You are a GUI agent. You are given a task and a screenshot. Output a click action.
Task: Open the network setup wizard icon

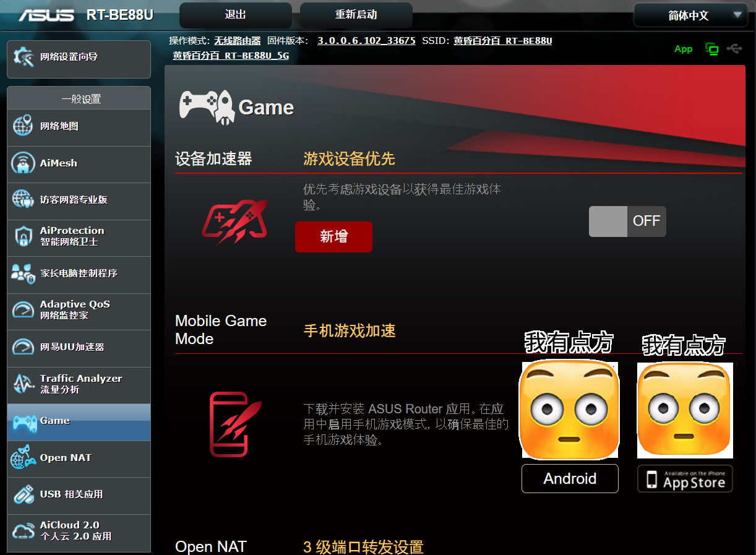pyautogui.click(x=24, y=57)
